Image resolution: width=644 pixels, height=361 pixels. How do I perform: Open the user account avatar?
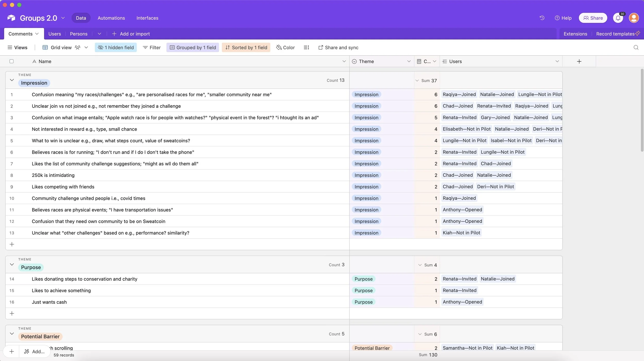[x=633, y=18]
